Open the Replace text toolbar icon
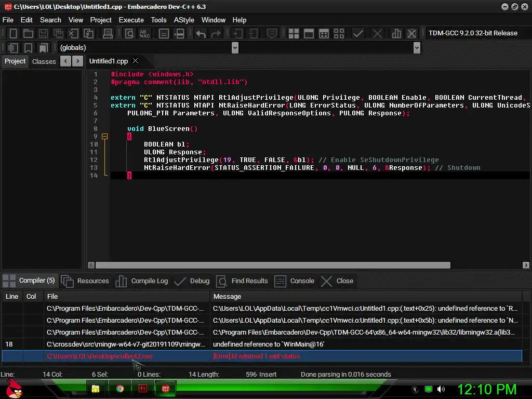The width and height of the screenshot is (532, 399). tap(144, 34)
